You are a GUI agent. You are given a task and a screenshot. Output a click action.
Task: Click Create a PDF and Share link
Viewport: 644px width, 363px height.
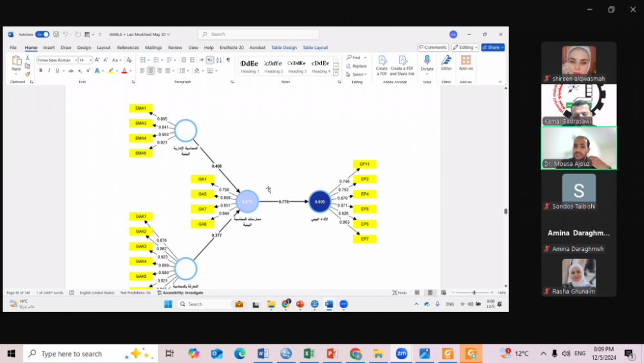tap(402, 65)
